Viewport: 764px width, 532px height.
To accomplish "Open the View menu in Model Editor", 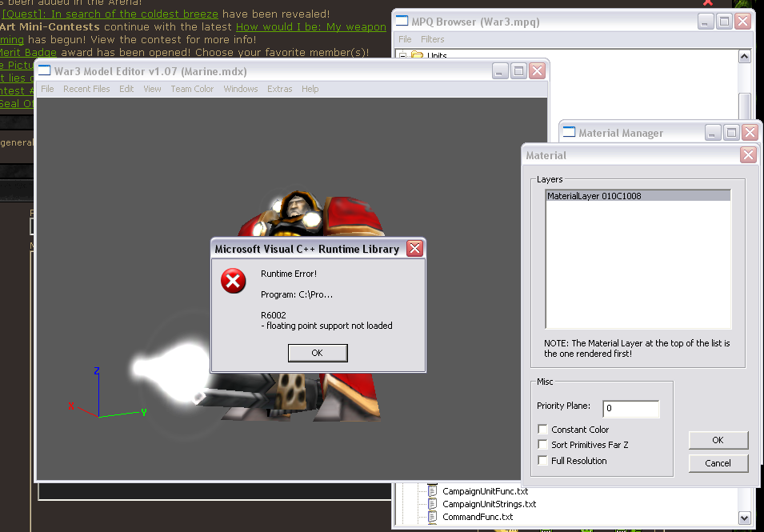I will coord(152,89).
